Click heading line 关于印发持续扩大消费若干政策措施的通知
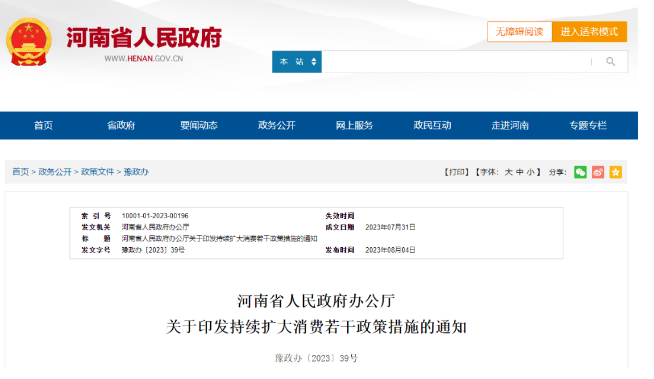The width and height of the screenshot is (654, 379). pyautogui.click(x=316, y=327)
